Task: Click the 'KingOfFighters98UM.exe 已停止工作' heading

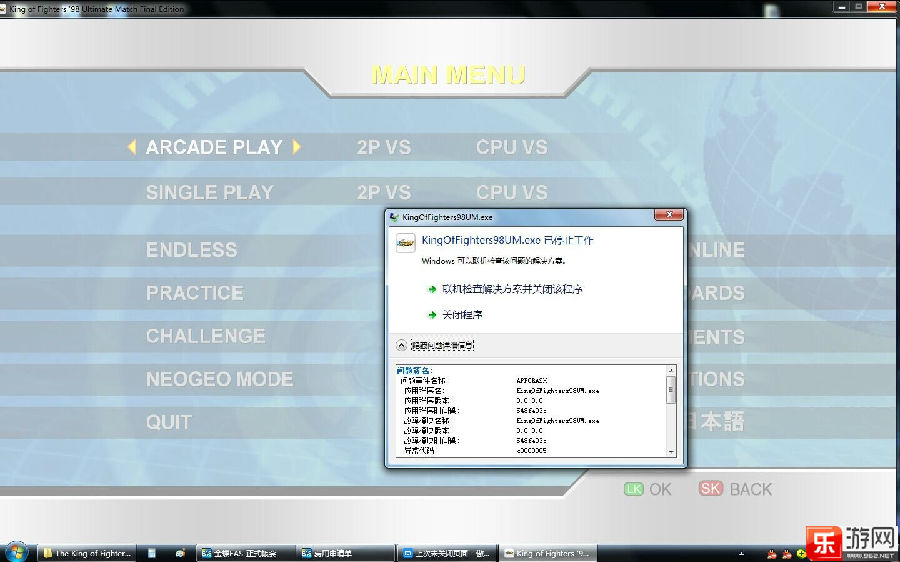Action: tap(507, 240)
